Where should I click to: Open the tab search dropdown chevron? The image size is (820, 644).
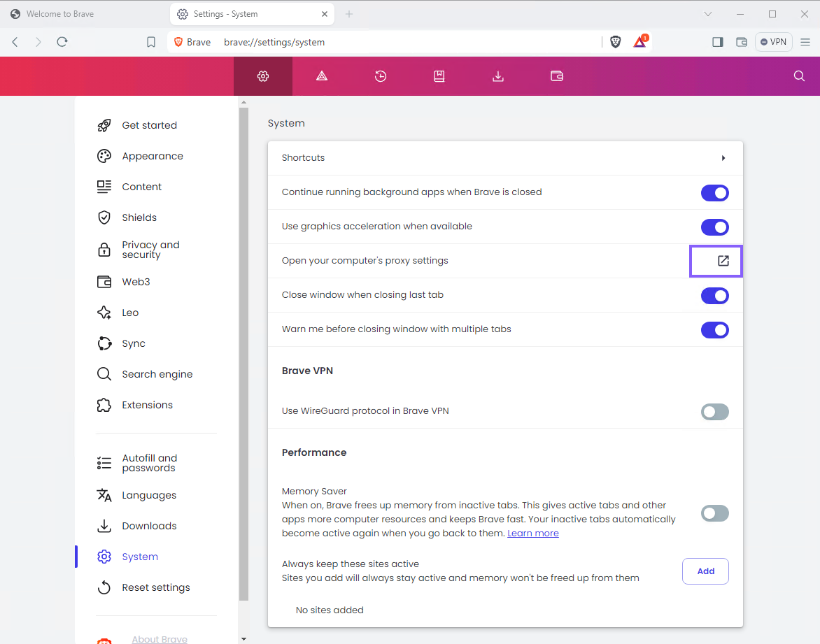[x=708, y=14]
